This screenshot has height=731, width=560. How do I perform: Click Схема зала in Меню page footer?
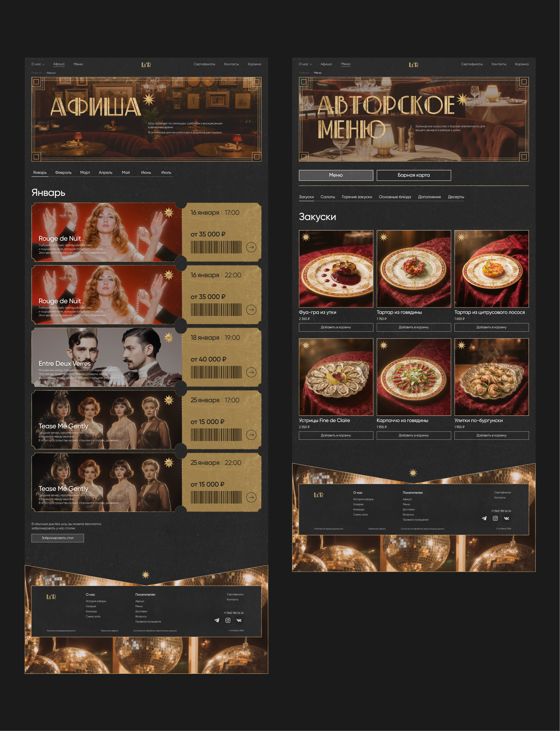[360, 515]
